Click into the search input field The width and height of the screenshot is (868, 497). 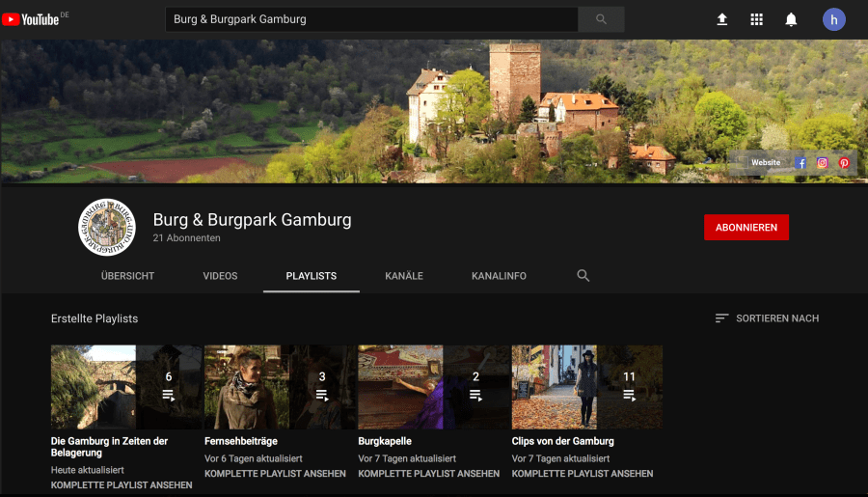(x=371, y=19)
